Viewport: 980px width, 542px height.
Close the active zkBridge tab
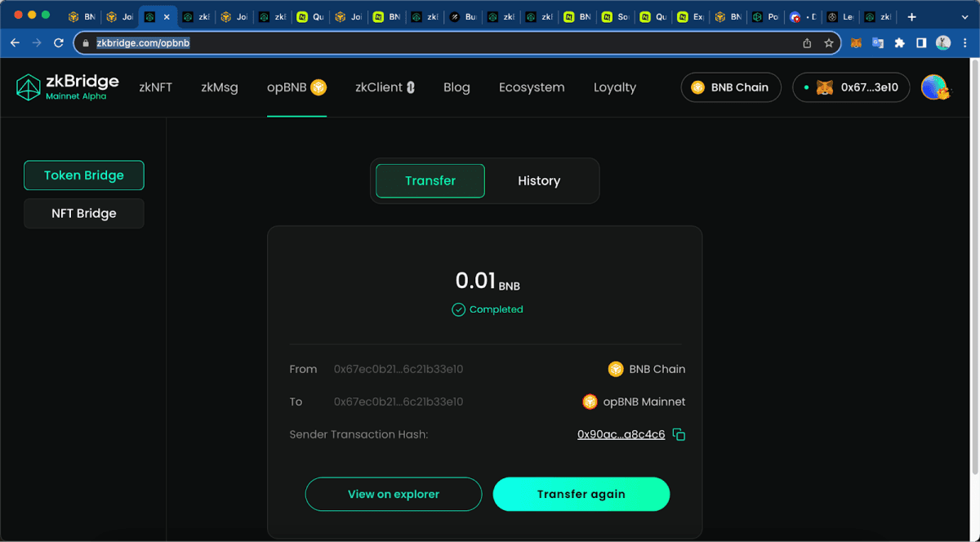coord(167,16)
